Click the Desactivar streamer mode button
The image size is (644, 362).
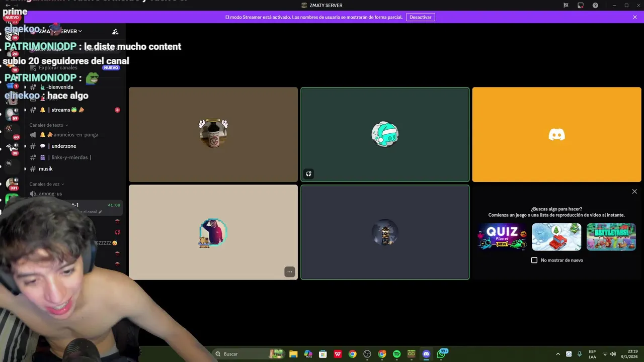coord(420,17)
